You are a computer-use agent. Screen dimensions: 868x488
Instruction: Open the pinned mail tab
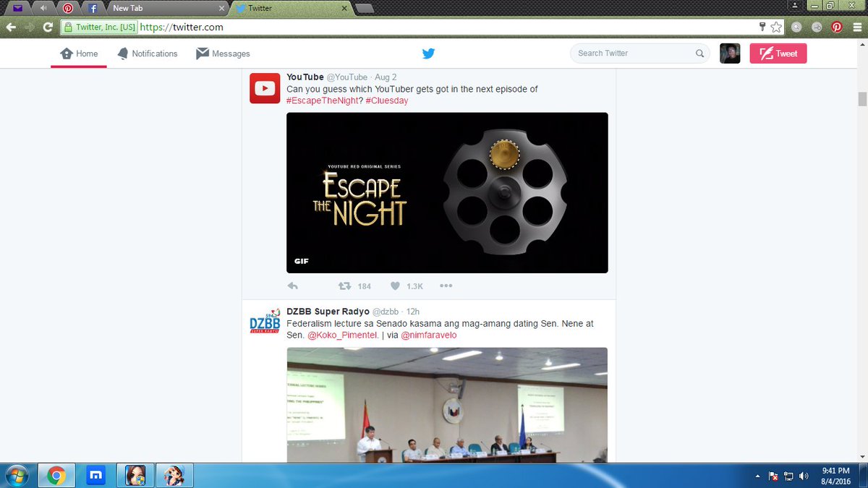pos(17,8)
